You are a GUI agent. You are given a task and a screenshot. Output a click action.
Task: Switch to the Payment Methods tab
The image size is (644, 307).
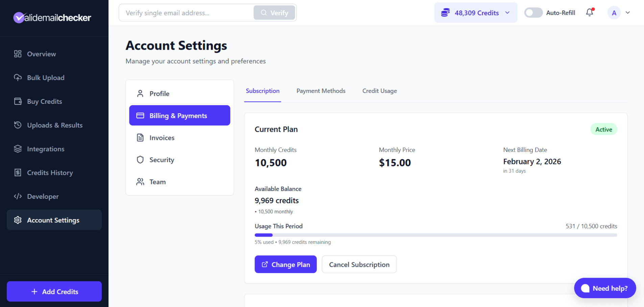tap(321, 91)
